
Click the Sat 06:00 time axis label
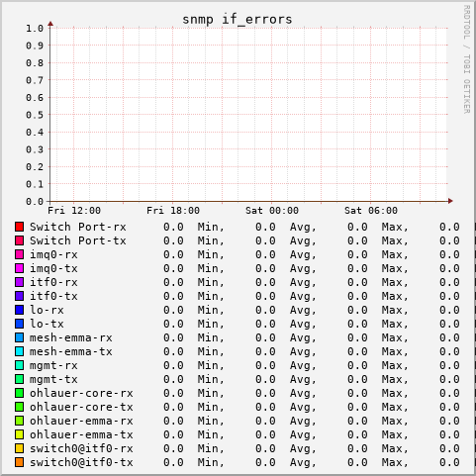(x=371, y=211)
